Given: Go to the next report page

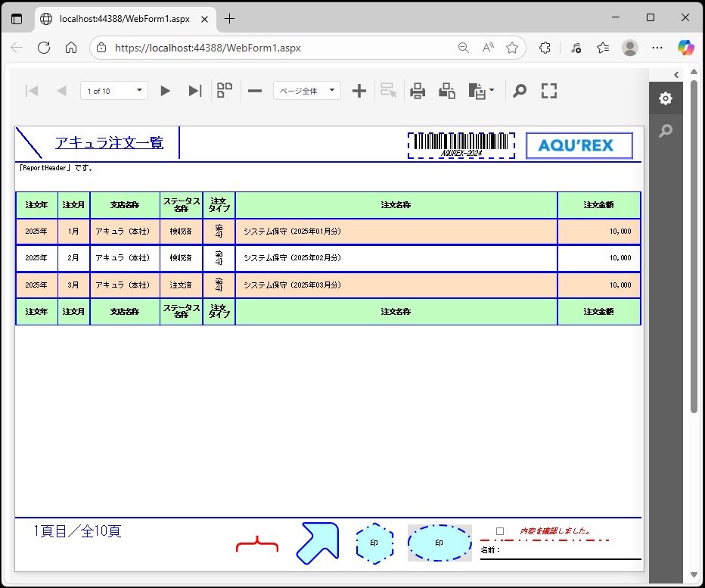Looking at the screenshot, I should (165, 91).
